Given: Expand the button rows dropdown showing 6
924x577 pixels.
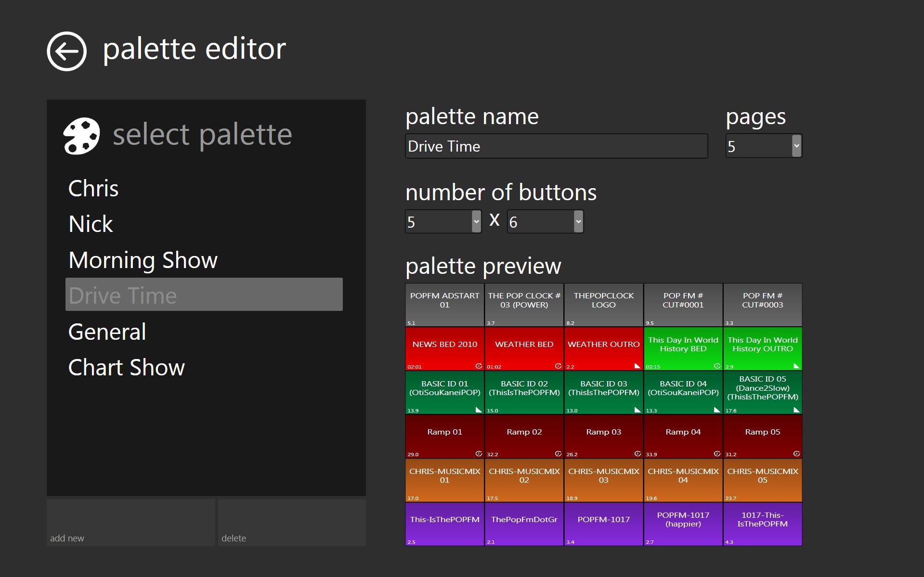Looking at the screenshot, I should coord(578,222).
